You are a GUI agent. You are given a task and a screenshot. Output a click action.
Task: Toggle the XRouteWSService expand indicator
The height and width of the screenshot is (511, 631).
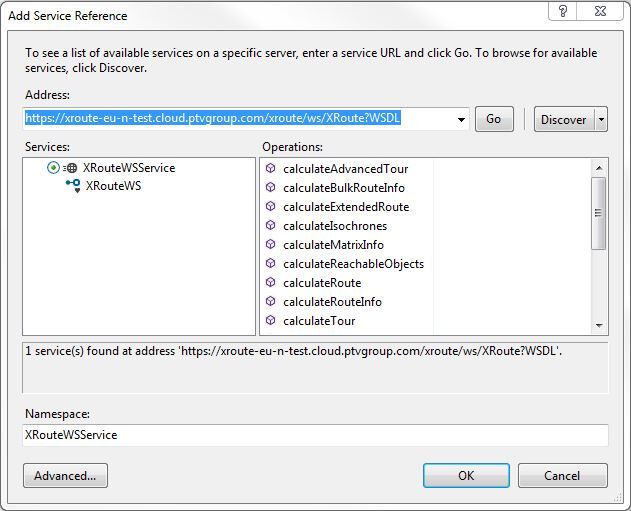click(x=53, y=167)
